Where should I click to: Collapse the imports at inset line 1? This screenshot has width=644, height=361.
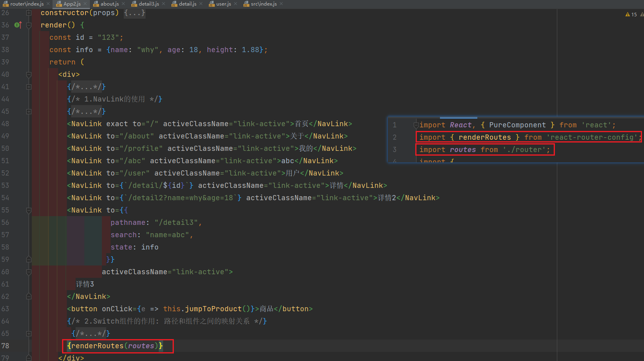[416, 125]
